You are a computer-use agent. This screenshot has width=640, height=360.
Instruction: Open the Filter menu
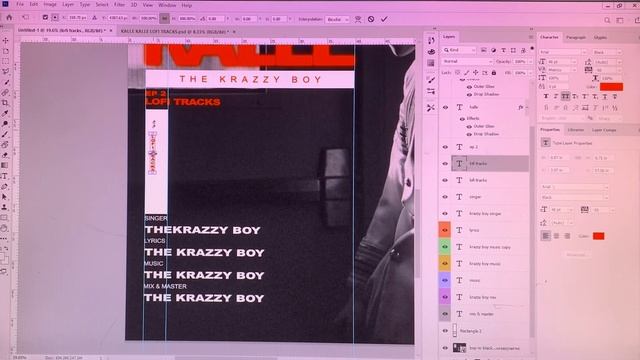pos(119,5)
